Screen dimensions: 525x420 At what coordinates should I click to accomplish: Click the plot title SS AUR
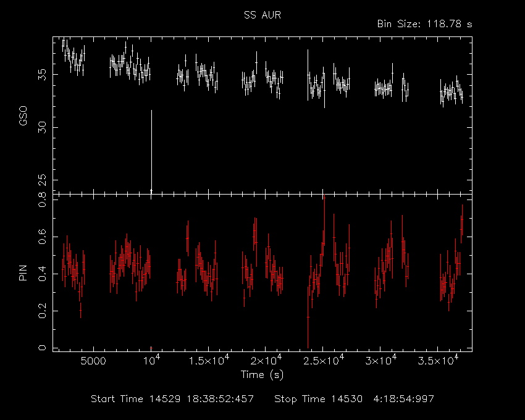(x=262, y=15)
